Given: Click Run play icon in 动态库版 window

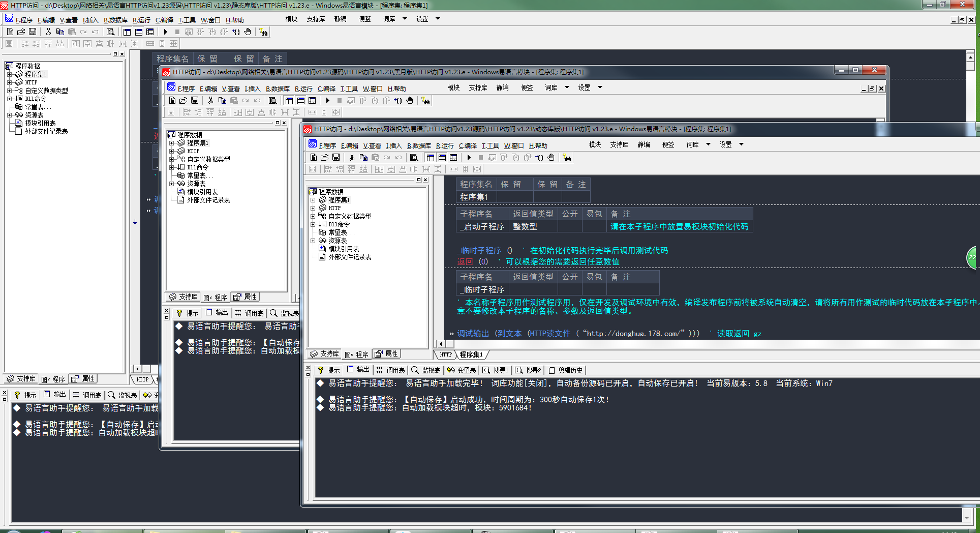Looking at the screenshot, I should pyautogui.click(x=469, y=158).
